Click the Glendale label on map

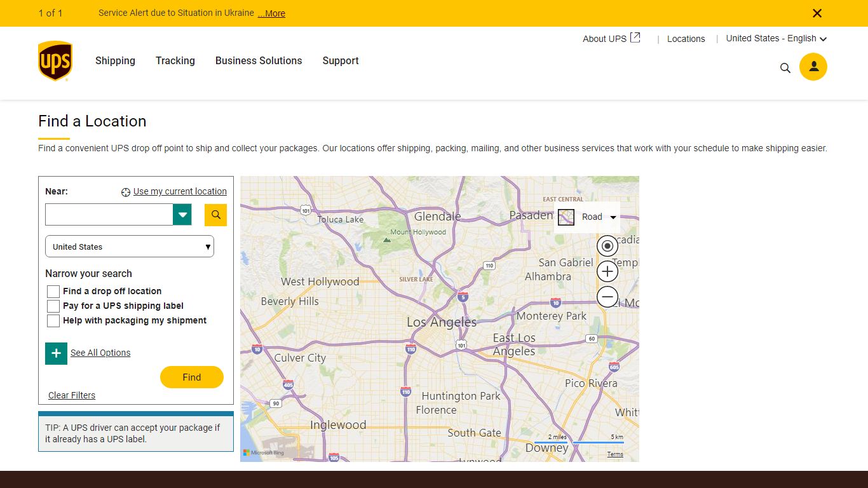[438, 216]
